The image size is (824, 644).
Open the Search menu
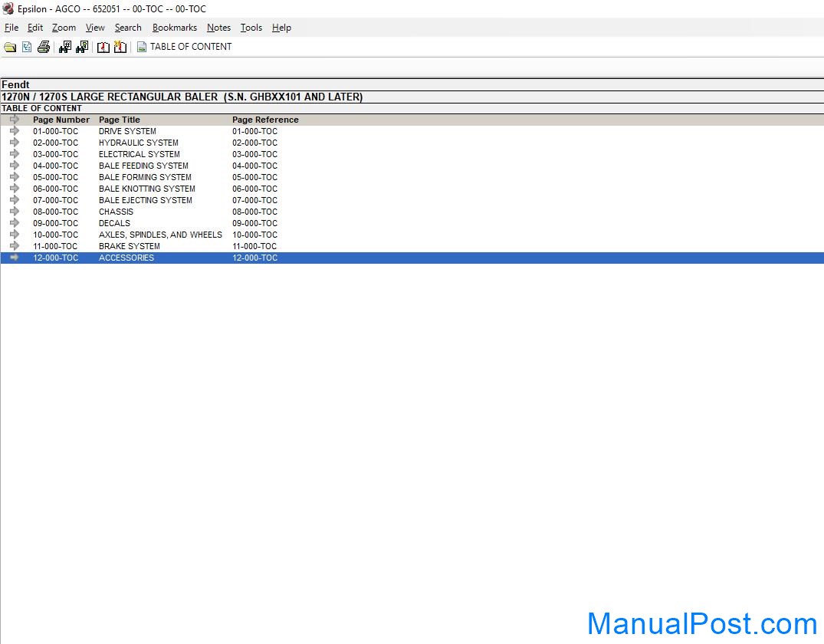click(x=128, y=28)
